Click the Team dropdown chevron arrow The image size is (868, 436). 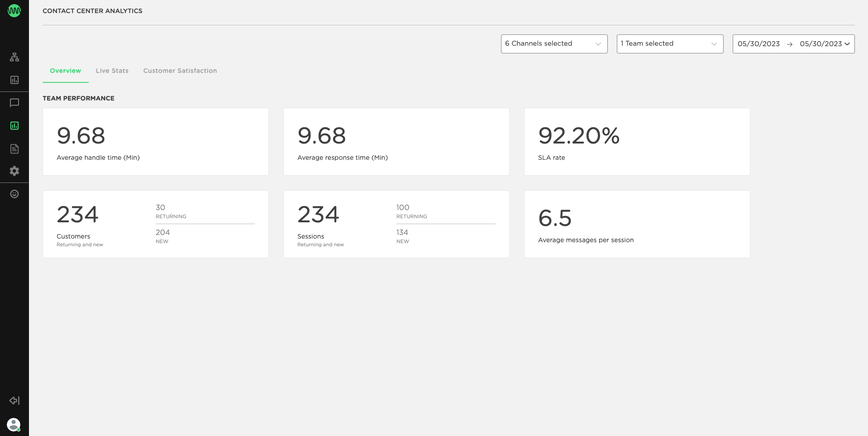point(714,44)
